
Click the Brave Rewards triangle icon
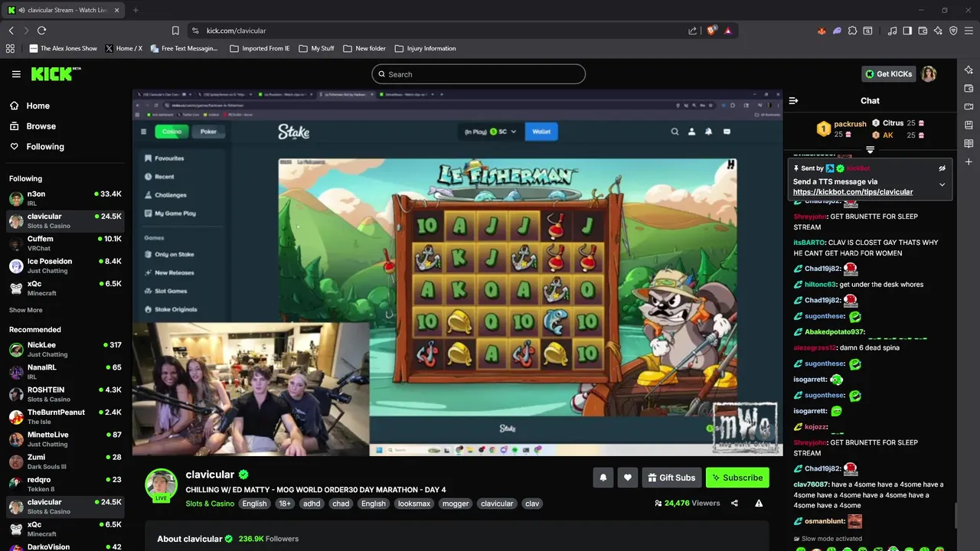coord(727,31)
